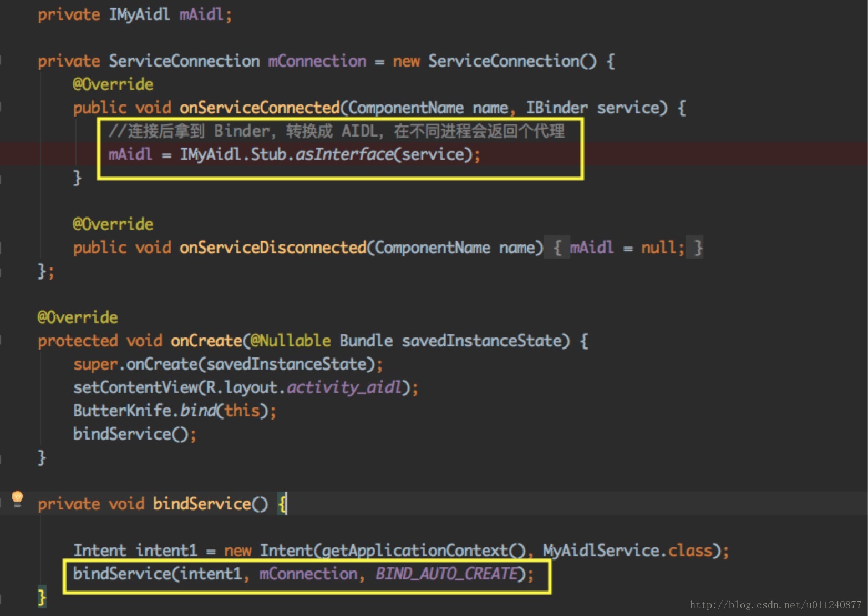Click the Chinese comment about Binder proxy
This screenshot has height=616, width=868.
(337, 131)
